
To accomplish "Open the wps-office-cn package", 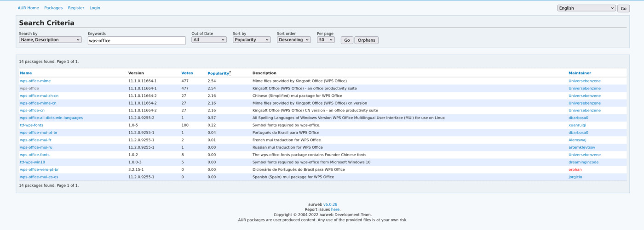I will pos(32,110).
